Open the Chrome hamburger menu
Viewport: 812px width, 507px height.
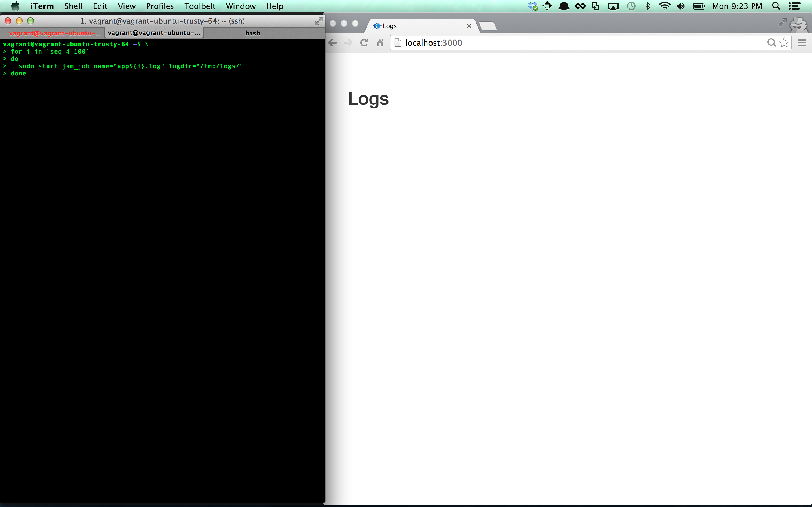[802, 43]
